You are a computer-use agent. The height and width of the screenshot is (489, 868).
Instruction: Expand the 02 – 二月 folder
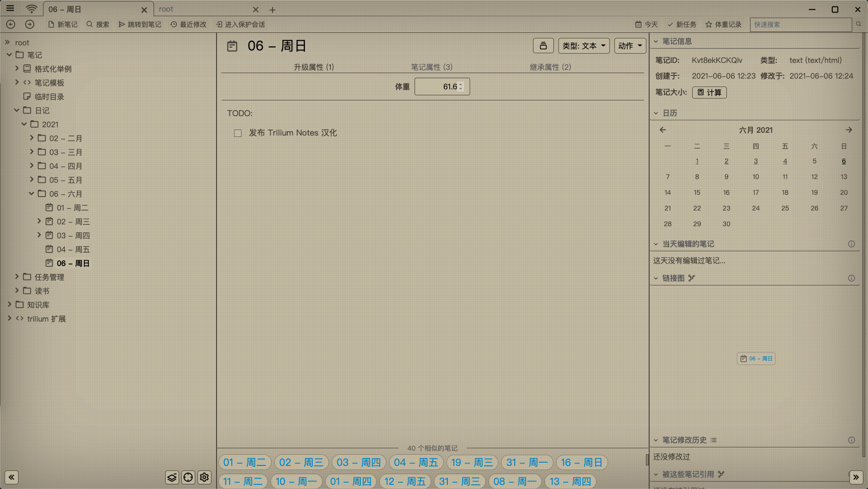[31, 138]
